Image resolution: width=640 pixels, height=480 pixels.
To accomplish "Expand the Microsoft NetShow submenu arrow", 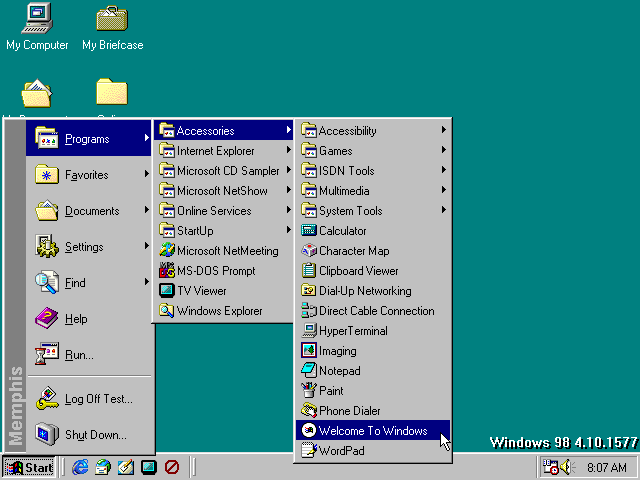I will (x=289, y=190).
